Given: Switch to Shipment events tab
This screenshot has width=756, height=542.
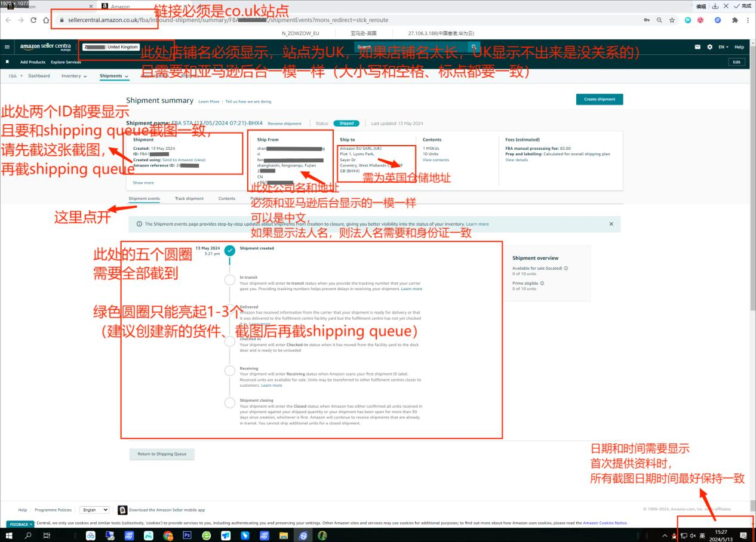Looking at the screenshot, I should pyautogui.click(x=144, y=198).
